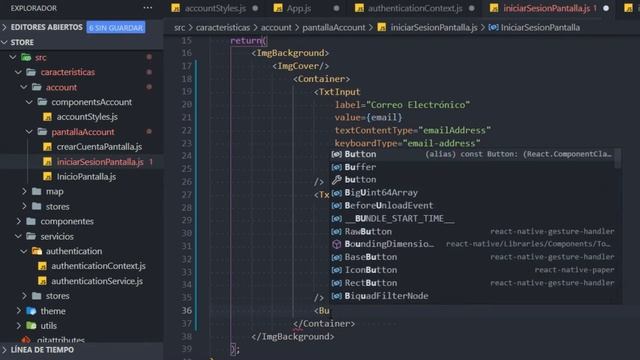Click the wrench icon beside the button suggestion
Image resolution: width=640 pixels, height=360 pixels.
(336, 180)
